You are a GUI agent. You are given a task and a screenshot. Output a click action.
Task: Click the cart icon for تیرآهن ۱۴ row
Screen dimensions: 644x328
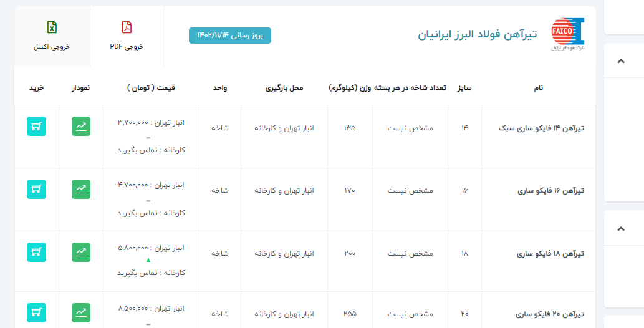tap(36, 127)
